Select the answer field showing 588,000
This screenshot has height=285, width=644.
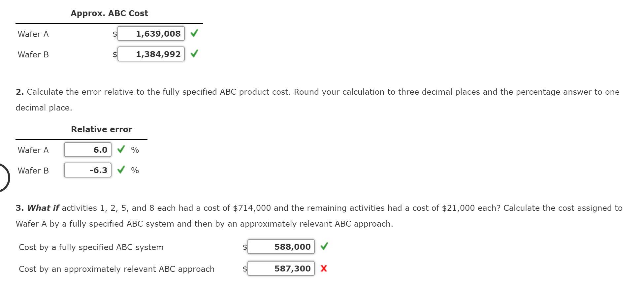(281, 247)
